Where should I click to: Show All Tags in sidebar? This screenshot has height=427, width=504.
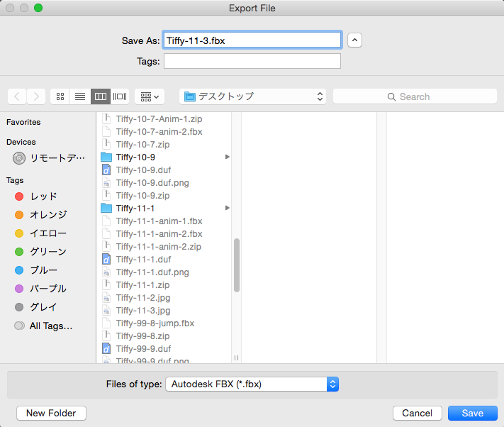pos(43,326)
